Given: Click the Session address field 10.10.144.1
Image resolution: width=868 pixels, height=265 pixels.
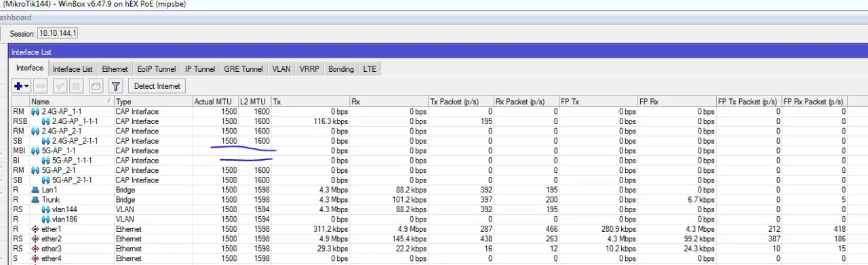Looking at the screenshot, I should pos(58,33).
